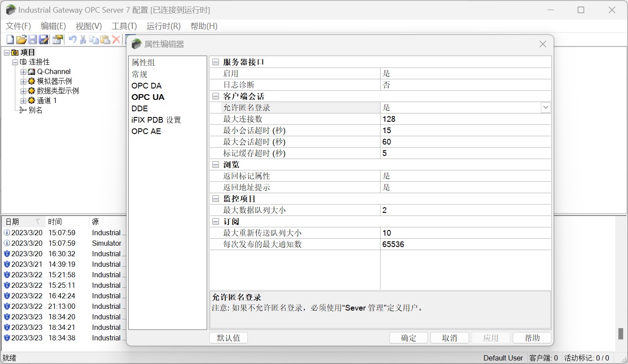Open the 运行时(R) menu
The width and height of the screenshot is (628, 364).
click(163, 26)
